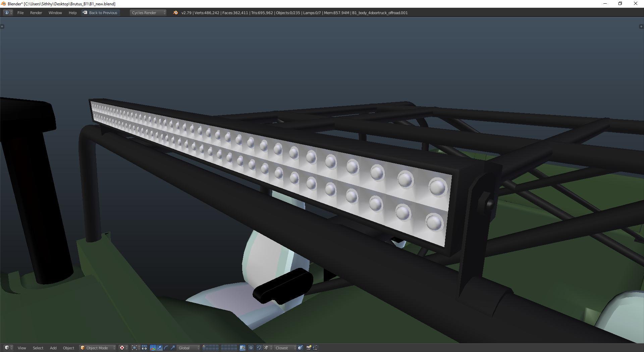644x352 pixels.
Task: Click the B1_body_4doortruck_offroad.001 object name
Action: coord(380,13)
